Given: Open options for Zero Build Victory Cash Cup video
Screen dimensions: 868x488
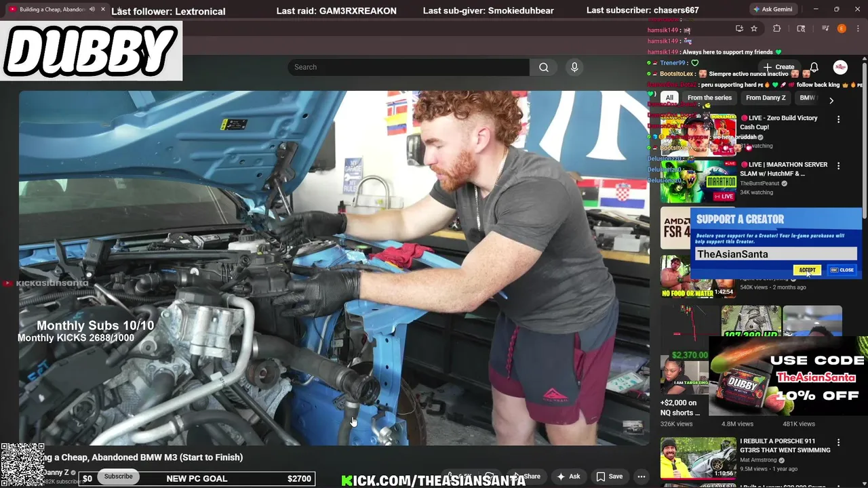Looking at the screenshot, I should (838, 119).
